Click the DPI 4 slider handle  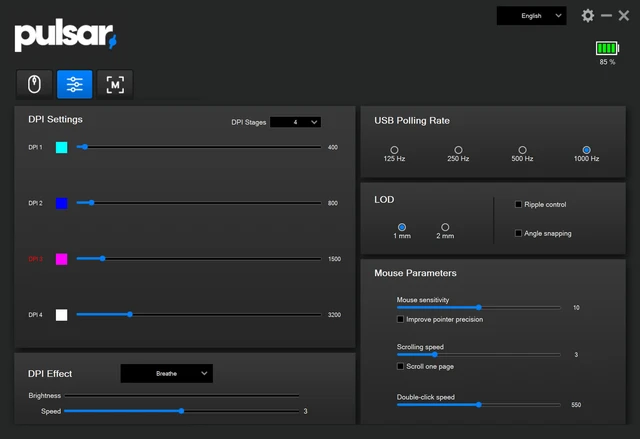130,314
